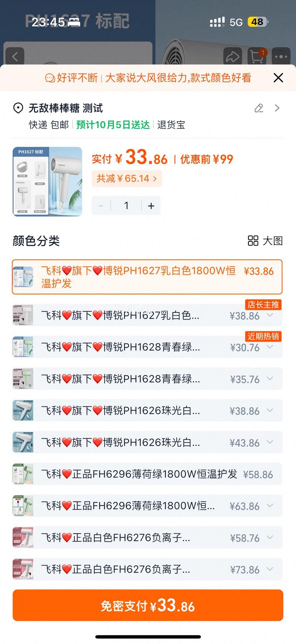Open the shopping cart icon

coord(257,57)
